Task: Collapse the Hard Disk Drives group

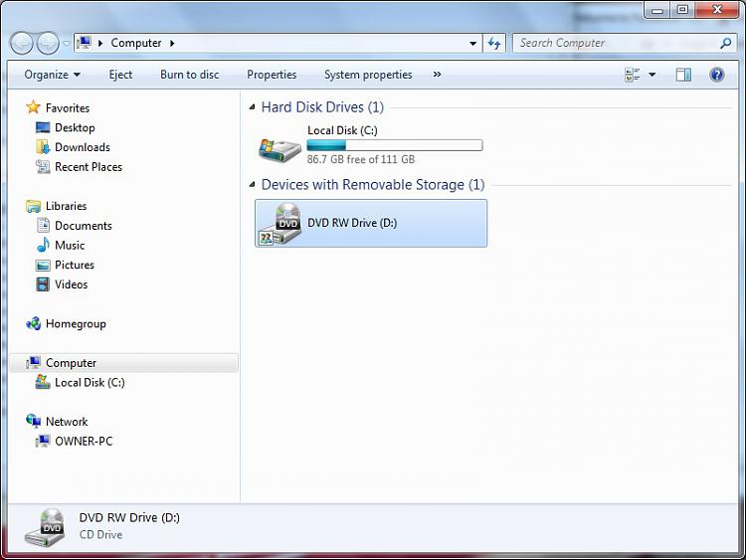Action: pyautogui.click(x=253, y=107)
